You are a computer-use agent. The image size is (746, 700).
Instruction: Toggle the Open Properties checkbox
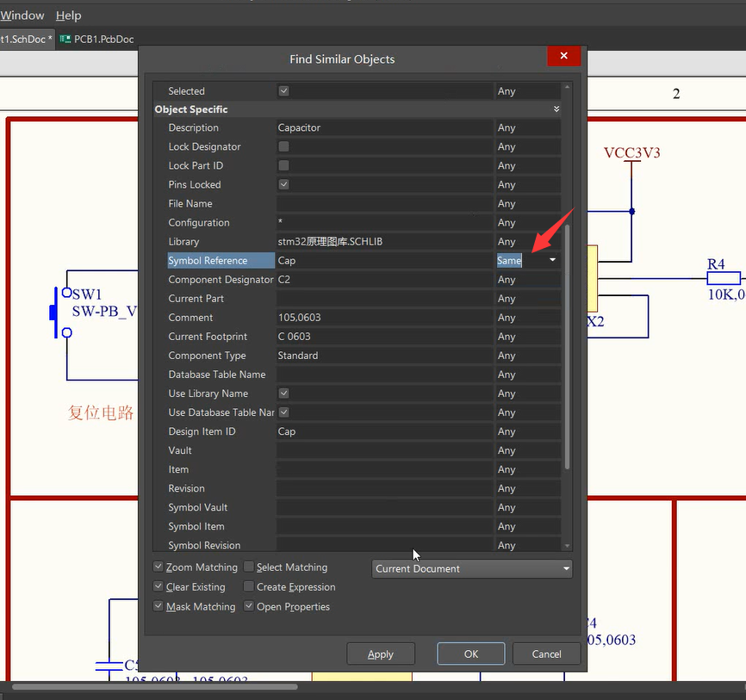[x=249, y=606]
